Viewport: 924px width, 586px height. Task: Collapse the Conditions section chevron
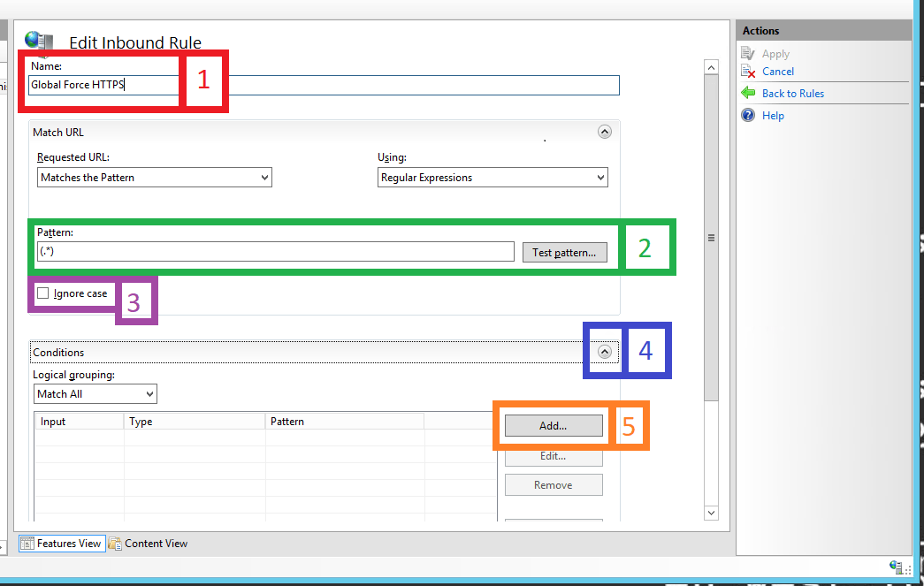(x=604, y=352)
